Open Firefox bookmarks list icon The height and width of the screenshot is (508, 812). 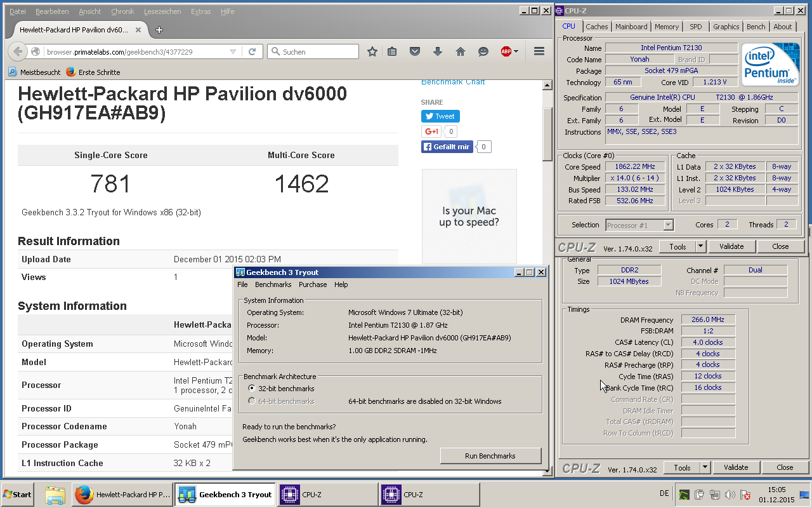coord(392,51)
